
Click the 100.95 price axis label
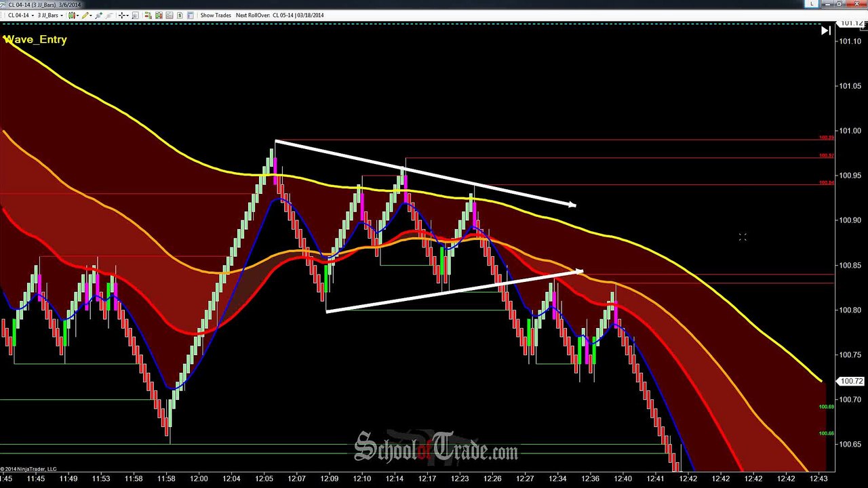[850, 176]
